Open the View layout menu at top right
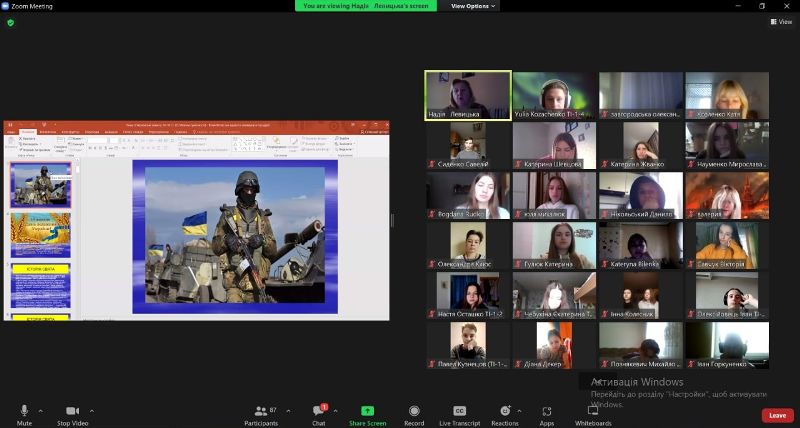 [782, 21]
